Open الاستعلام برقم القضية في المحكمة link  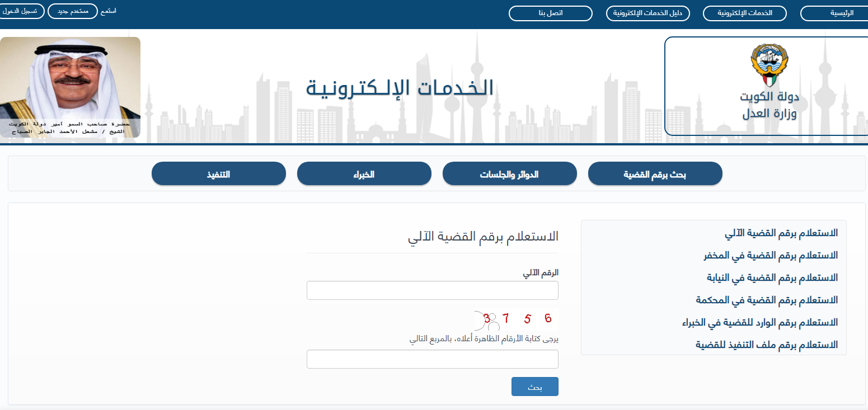point(767,300)
